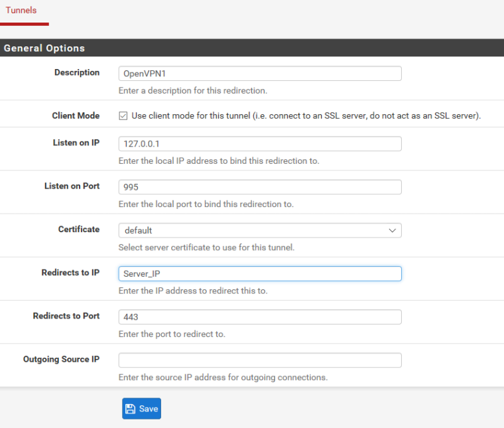Click 'Enter the port to redirect to' help text
Viewport: 504px width, 428px height.
point(172,334)
